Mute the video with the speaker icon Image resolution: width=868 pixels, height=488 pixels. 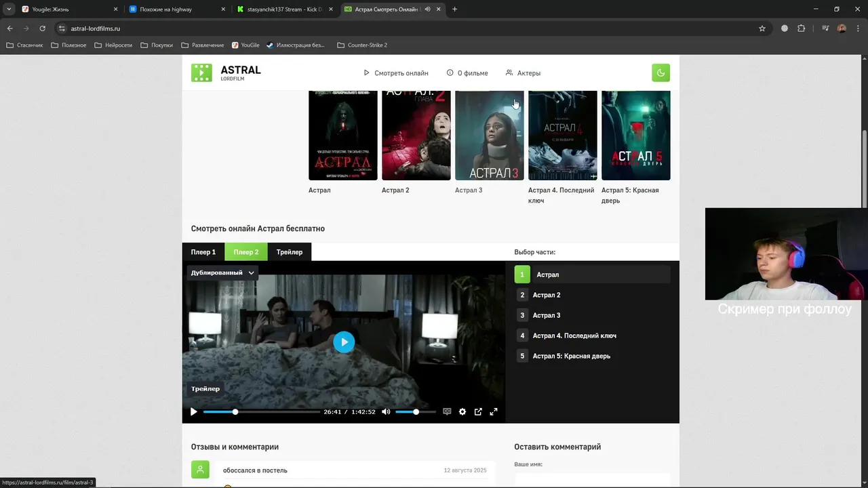click(x=386, y=411)
